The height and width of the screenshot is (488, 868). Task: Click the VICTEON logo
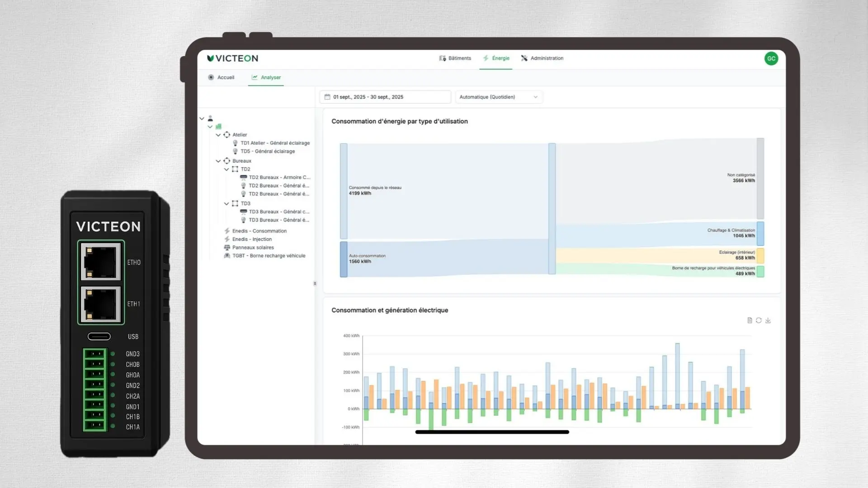tap(233, 58)
